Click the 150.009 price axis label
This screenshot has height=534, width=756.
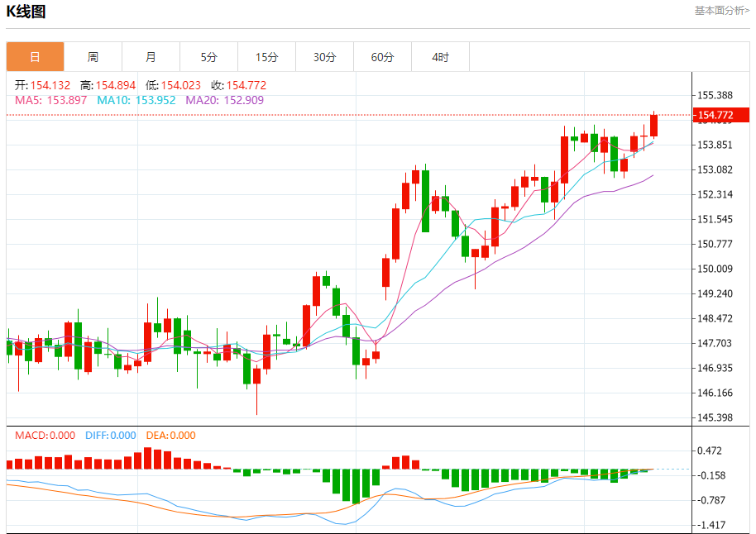click(715, 269)
